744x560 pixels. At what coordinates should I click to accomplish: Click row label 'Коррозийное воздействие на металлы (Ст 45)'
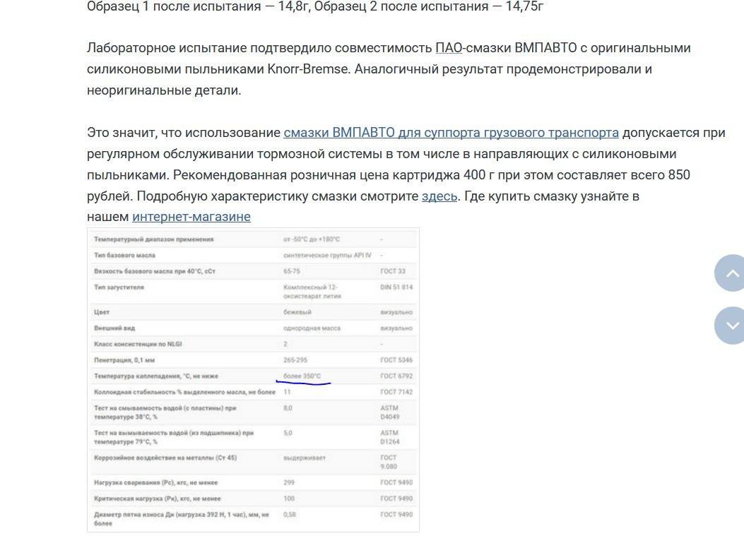pos(165,458)
